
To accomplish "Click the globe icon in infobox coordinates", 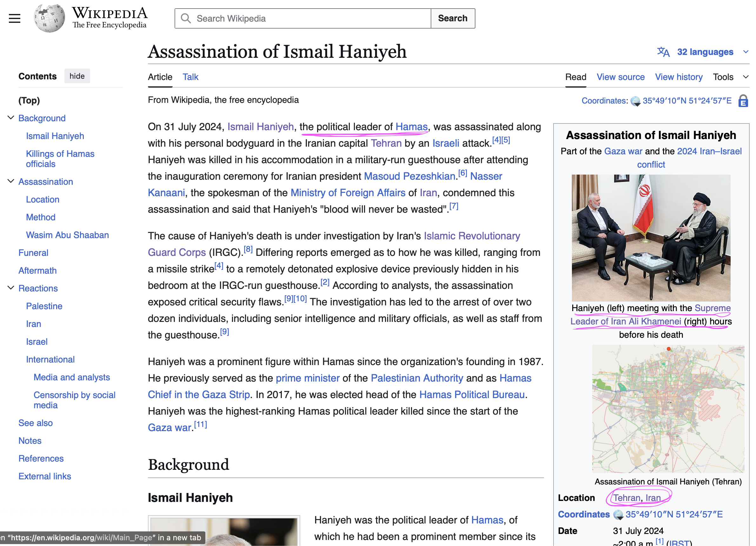I will (618, 515).
